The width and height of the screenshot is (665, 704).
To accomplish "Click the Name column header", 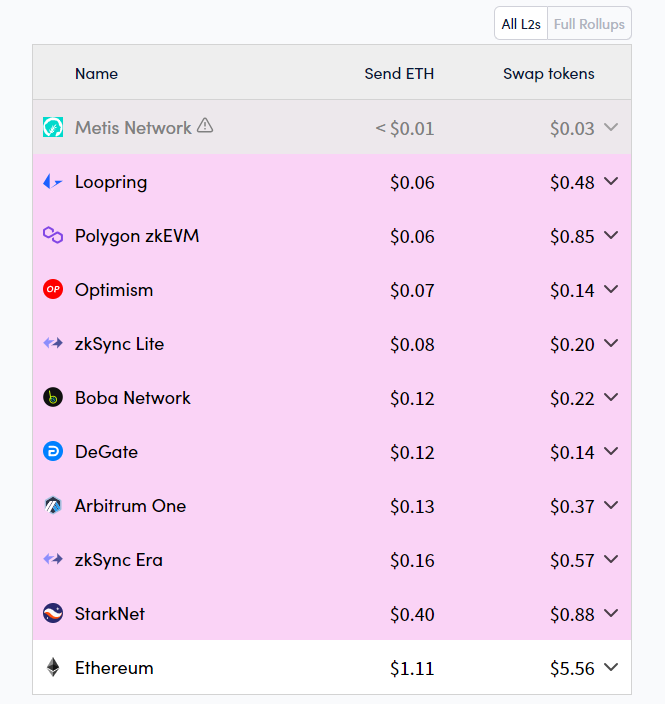I will point(96,73).
